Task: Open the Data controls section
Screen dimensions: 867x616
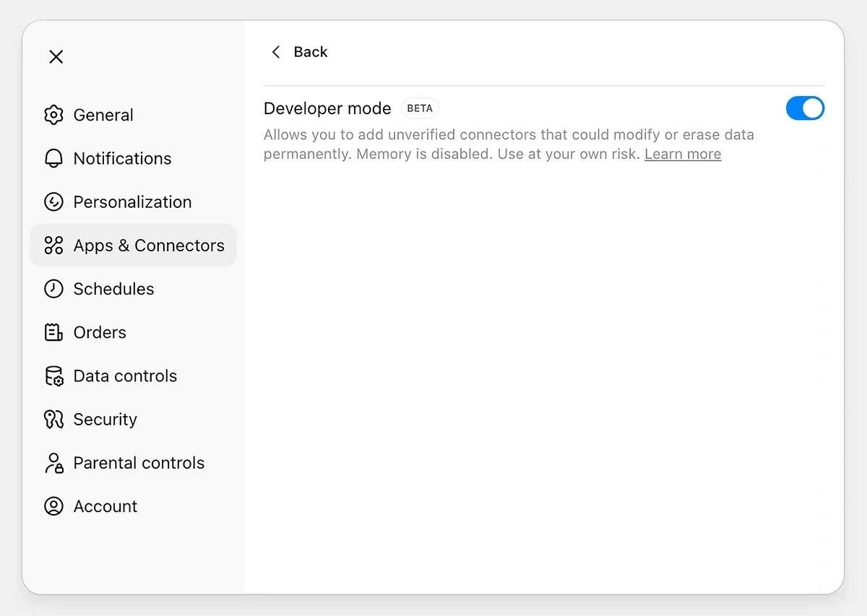Action: click(125, 376)
